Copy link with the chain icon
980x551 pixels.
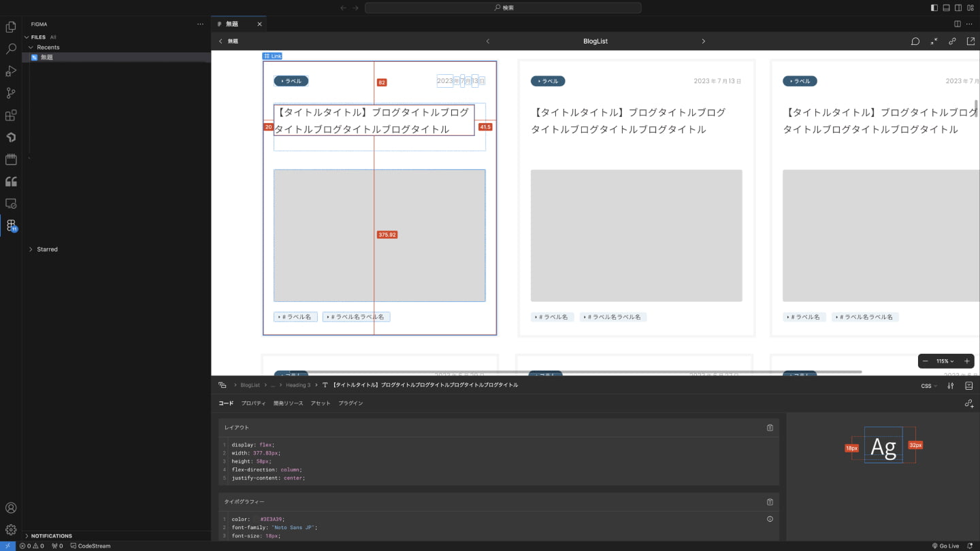click(x=952, y=41)
